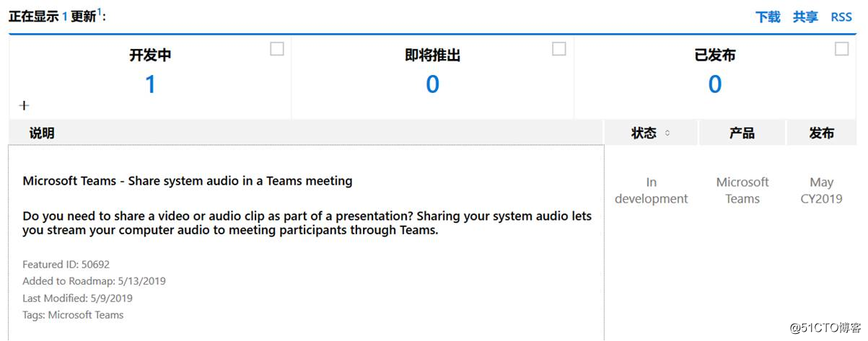This screenshot has width=868, height=341.
Task: Select the 开发中 count of 1
Action: click(150, 84)
